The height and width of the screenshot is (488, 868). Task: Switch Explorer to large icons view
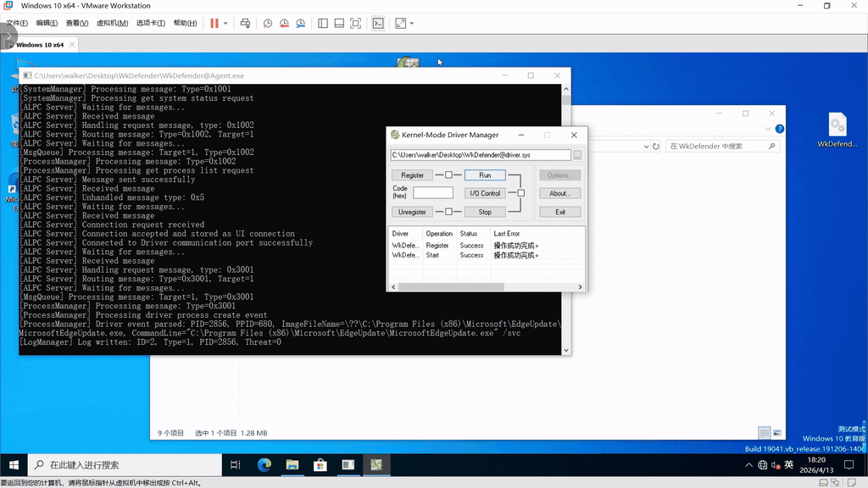[777, 433]
